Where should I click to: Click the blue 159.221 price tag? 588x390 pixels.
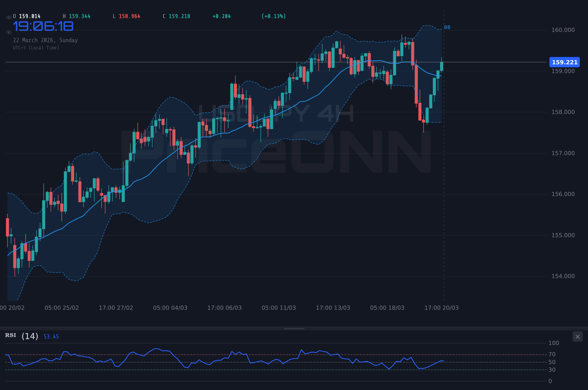(564, 62)
